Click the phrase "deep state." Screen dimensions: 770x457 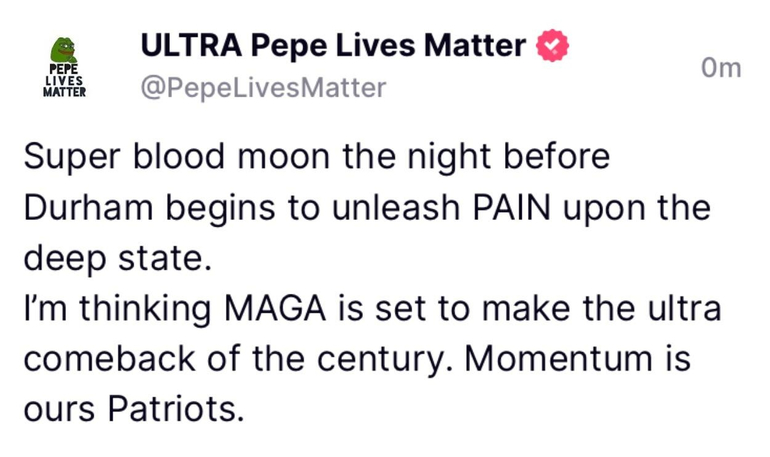(118, 257)
